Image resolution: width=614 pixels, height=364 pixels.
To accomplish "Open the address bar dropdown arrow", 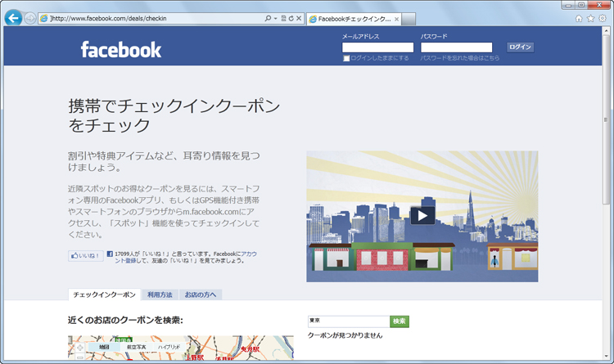I will coord(275,18).
